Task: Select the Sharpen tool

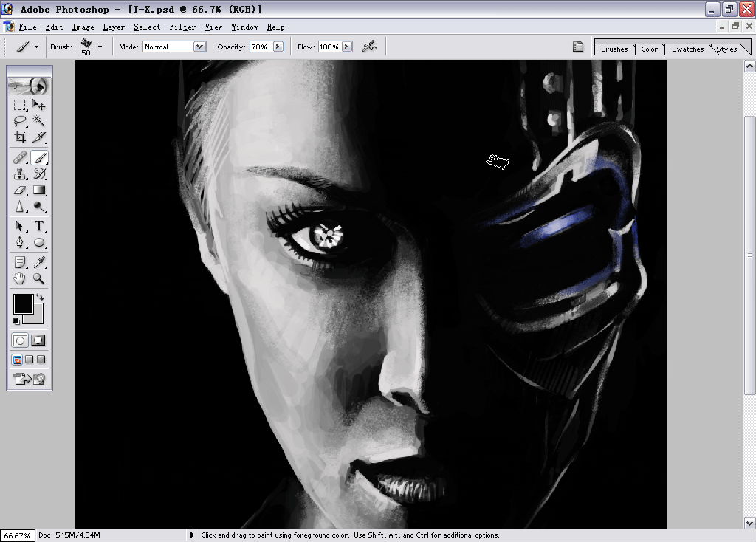Action: pyautogui.click(x=20, y=206)
